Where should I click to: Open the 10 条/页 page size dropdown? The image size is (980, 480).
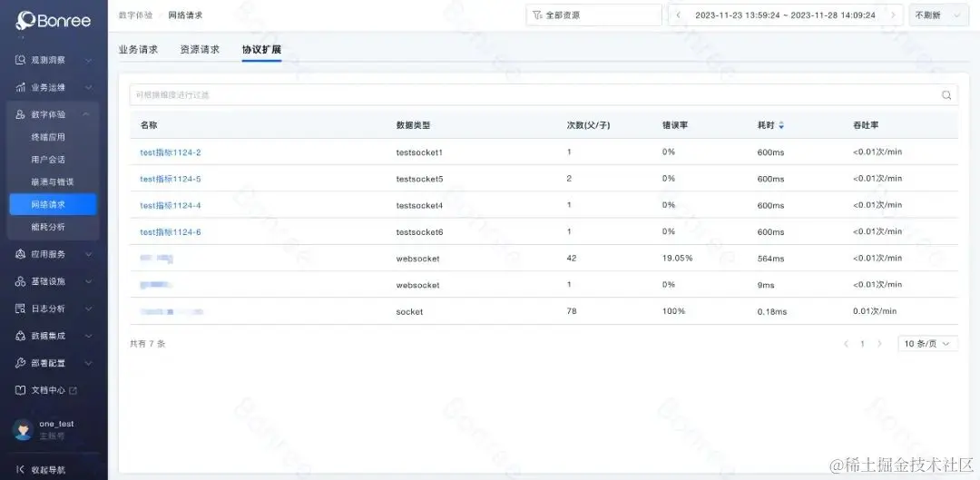[x=927, y=344]
